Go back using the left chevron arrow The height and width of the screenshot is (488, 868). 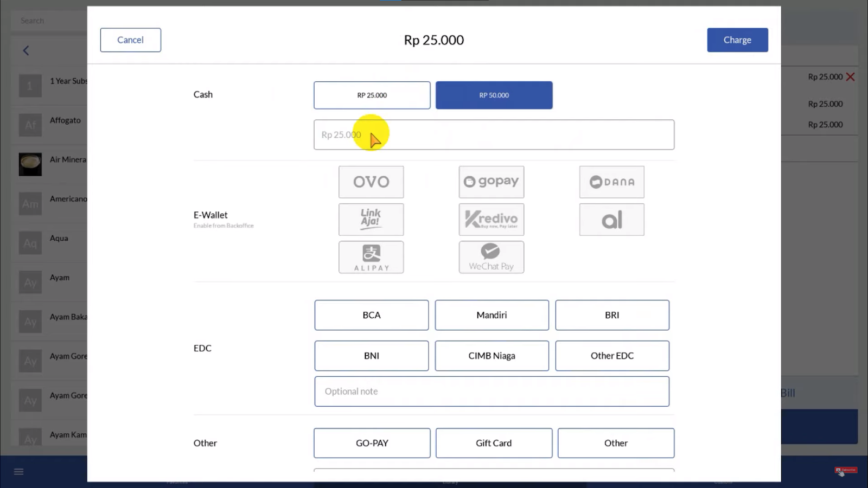click(x=25, y=50)
